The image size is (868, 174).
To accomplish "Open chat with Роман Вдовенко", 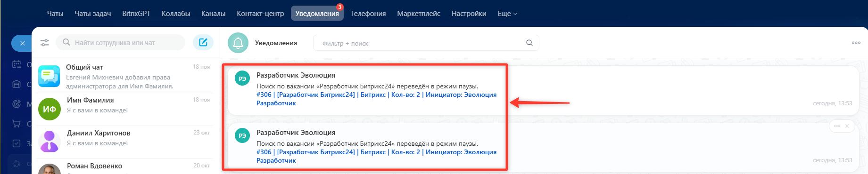I will [126, 166].
